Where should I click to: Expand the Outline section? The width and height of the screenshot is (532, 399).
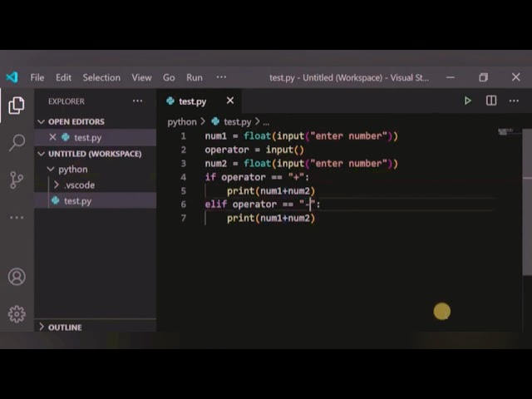(x=41, y=327)
